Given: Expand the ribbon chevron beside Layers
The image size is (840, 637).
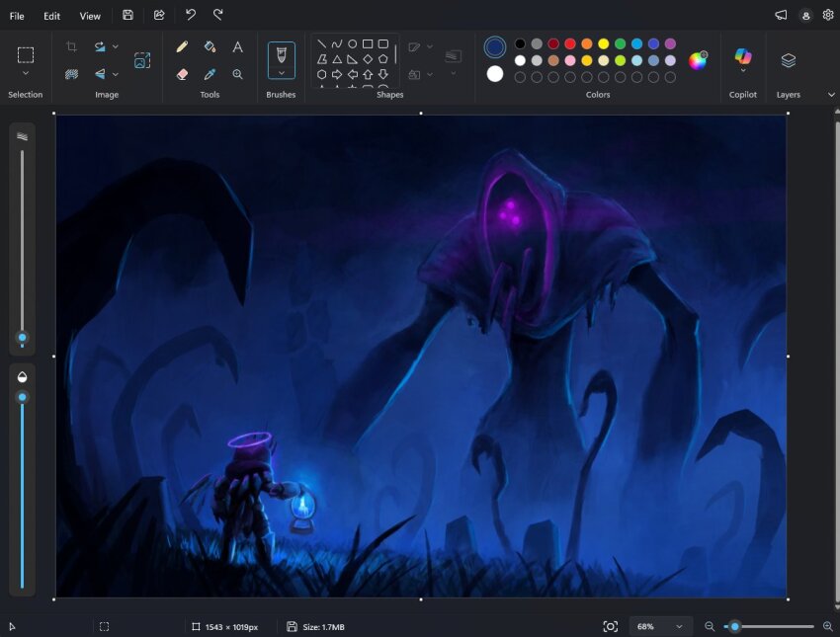Looking at the screenshot, I should [x=831, y=95].
